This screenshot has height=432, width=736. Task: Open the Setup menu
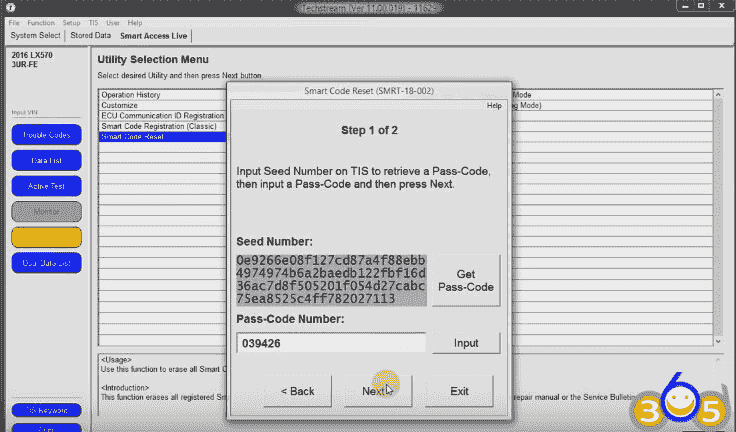click(72, 22)
